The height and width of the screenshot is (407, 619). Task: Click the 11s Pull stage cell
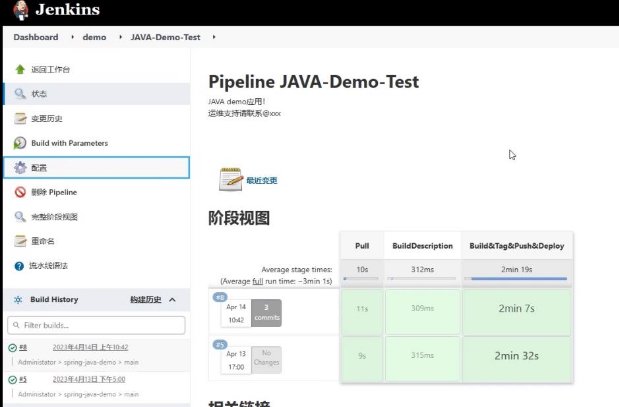(362, 312)
